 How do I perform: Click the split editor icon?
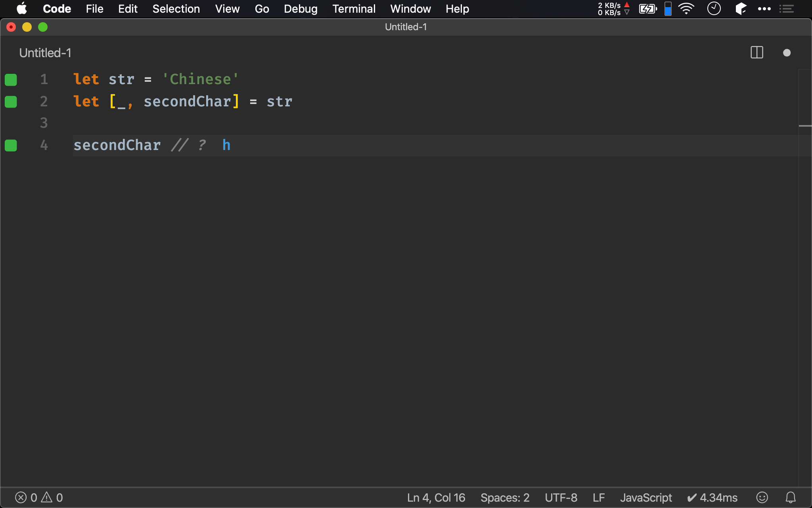757,52
